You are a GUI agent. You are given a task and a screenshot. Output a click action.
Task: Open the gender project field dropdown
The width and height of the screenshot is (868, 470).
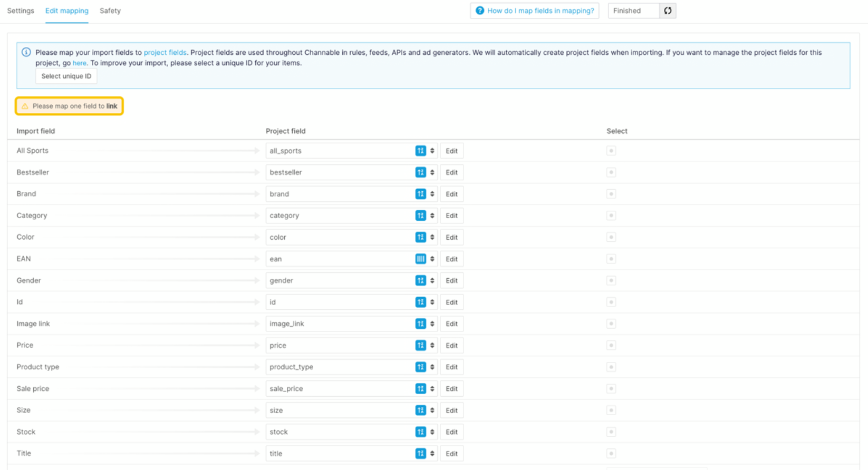[x=351, y=280]
